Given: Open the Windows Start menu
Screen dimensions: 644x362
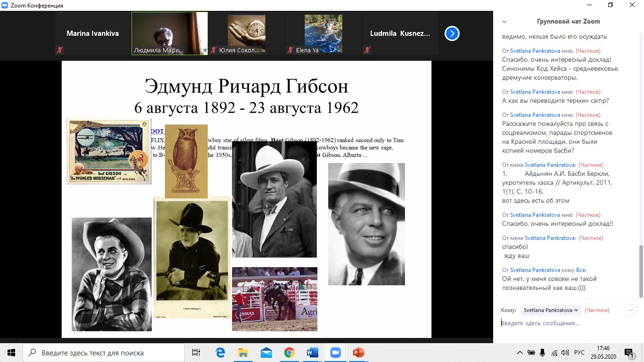Looking at the screenshot, I should click(x=11, y=353).
